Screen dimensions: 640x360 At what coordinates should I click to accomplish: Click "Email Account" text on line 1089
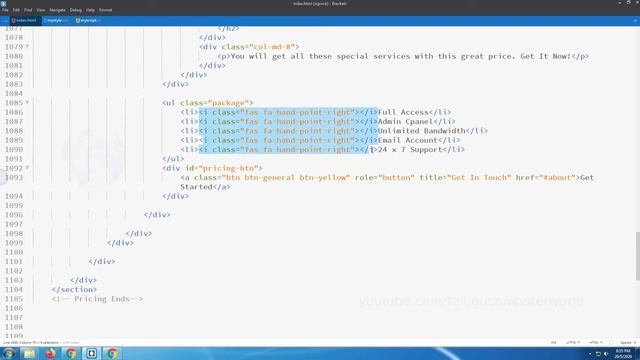408,140
